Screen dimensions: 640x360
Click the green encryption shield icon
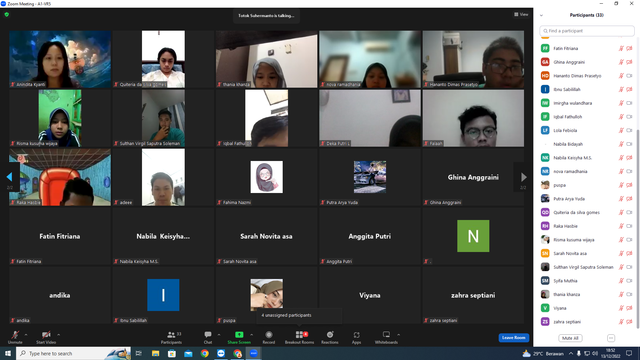click(7, 15)
